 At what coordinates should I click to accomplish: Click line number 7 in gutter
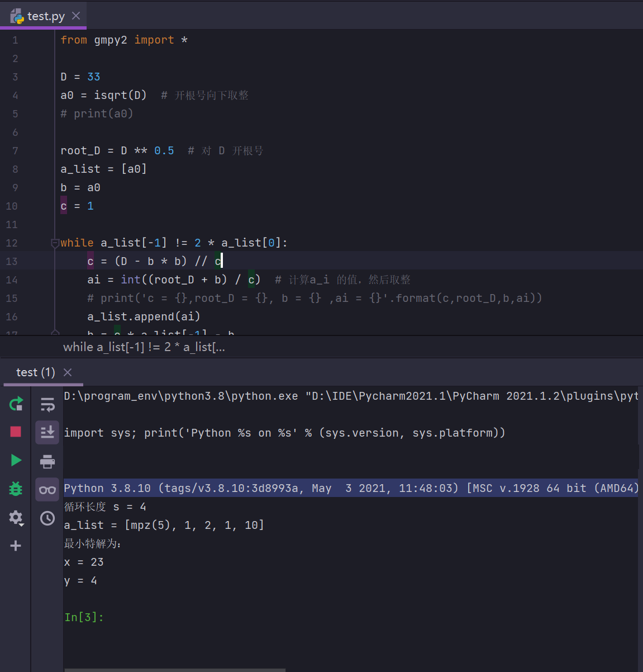pos(15,150)
